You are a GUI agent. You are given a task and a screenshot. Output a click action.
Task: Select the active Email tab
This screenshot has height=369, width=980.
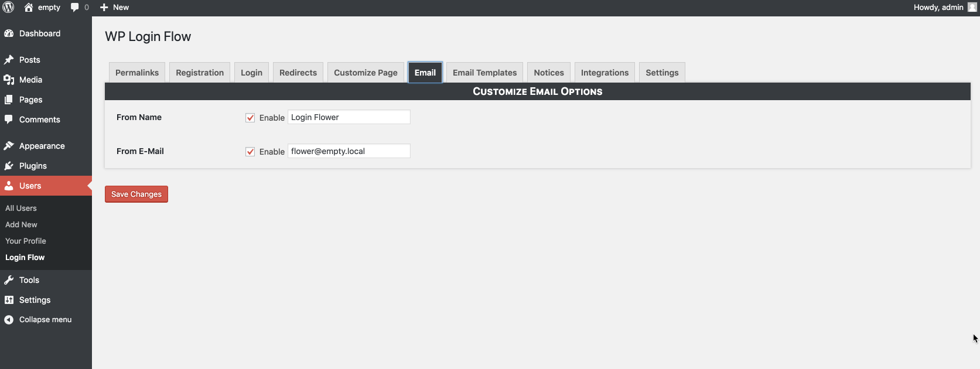tap(425, 73)
